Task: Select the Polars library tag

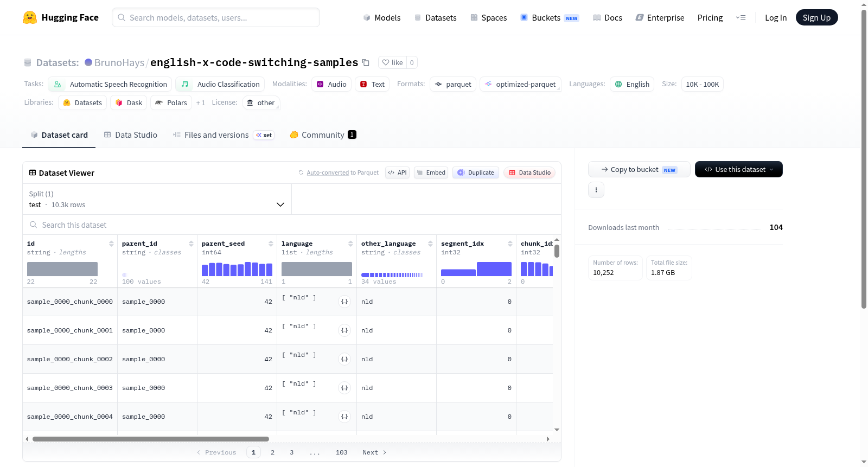Action: coord(171,103)
